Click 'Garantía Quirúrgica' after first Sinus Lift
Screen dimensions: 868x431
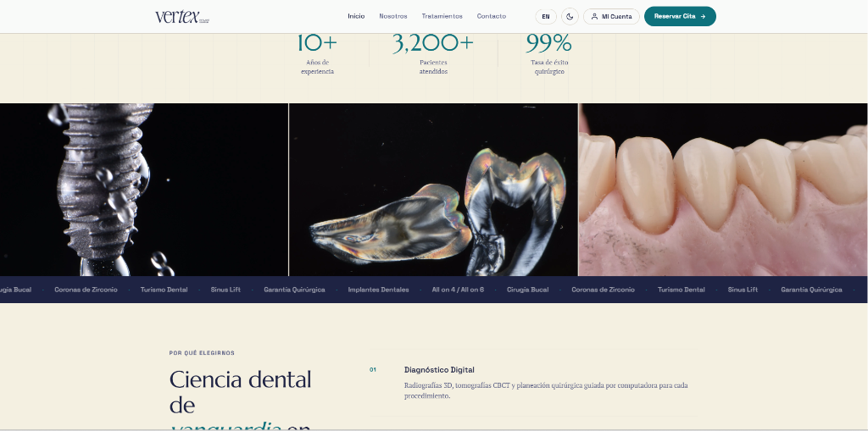tap(294, 290)
